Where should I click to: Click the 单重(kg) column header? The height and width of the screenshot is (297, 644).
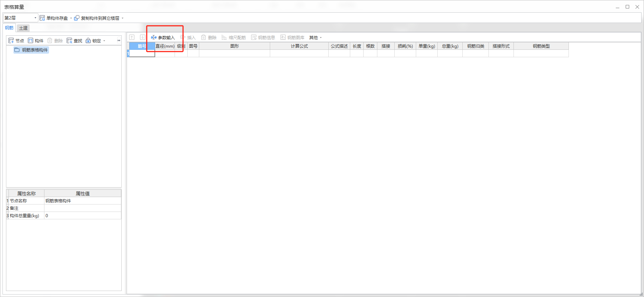427,46
